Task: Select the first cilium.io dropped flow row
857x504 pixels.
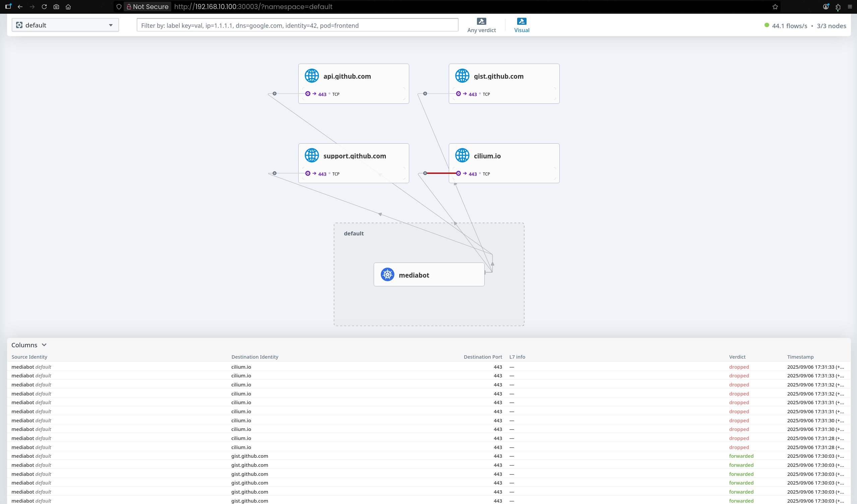Action: (x=428, y=367)
